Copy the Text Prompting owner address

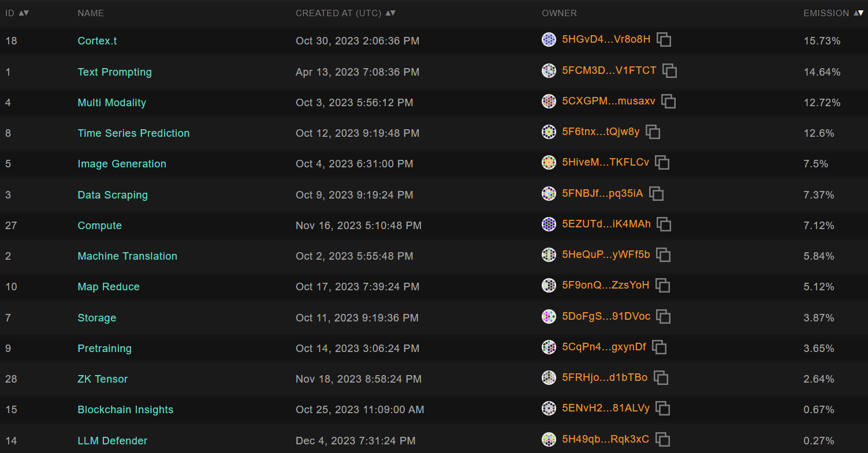tap(670, 71)
